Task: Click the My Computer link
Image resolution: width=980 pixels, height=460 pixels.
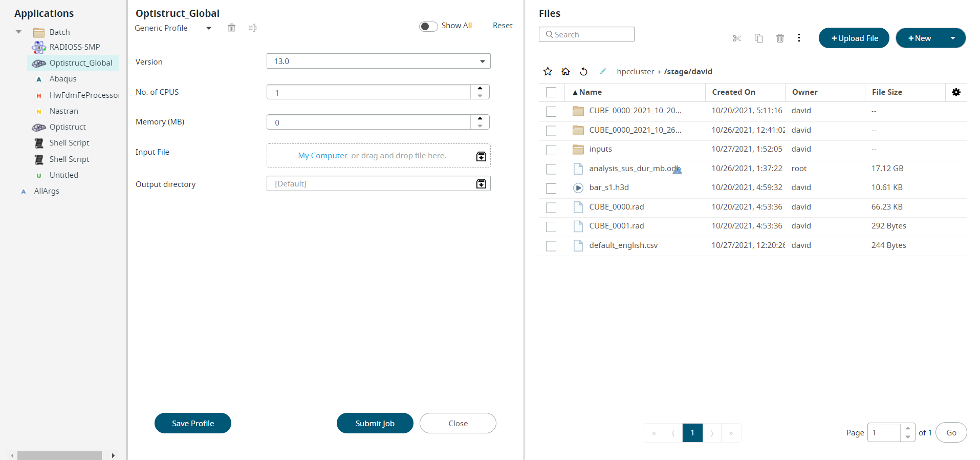Action: (322, 156)
